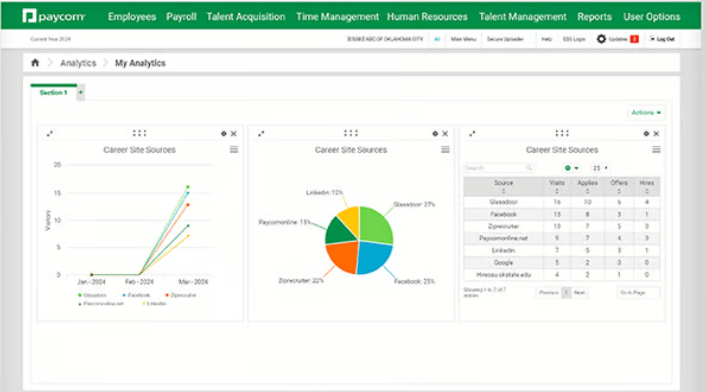Click search magnifier icon in table widget
706x392 pixels.
[x=529, y=168]
